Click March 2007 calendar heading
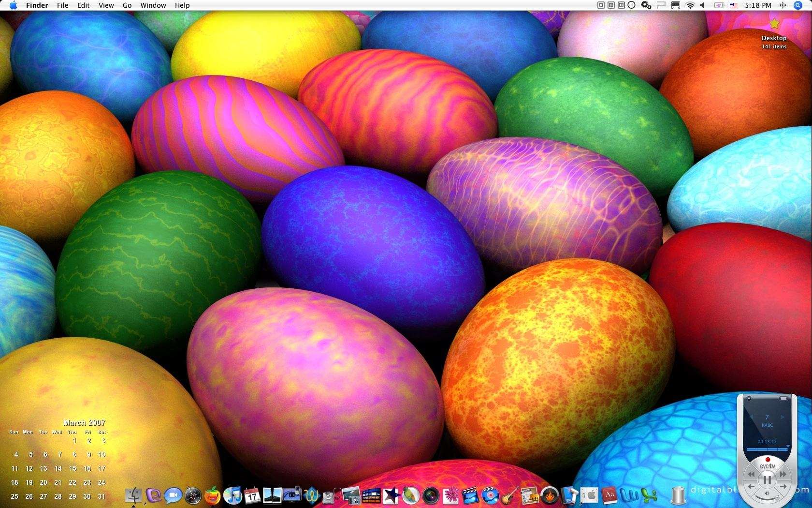The height and width of the screenshot is (508, 812). [84, 422]
